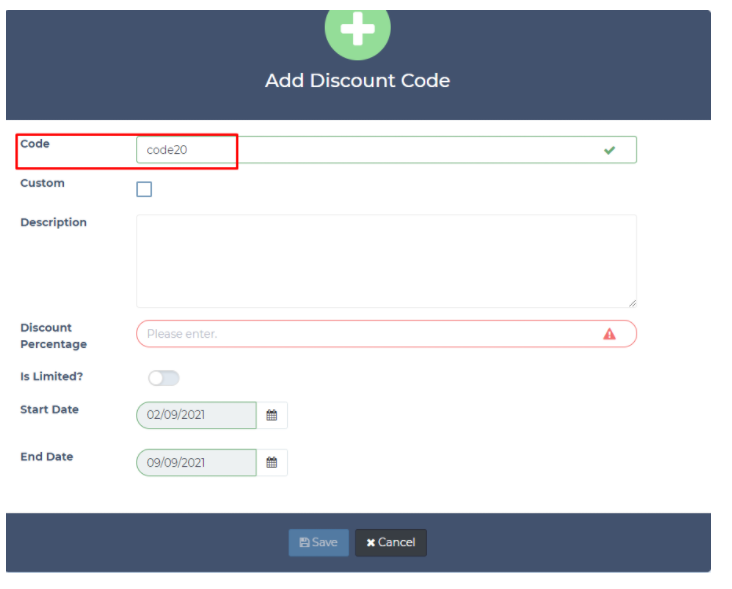Click the Custom field label

[42, 183]
